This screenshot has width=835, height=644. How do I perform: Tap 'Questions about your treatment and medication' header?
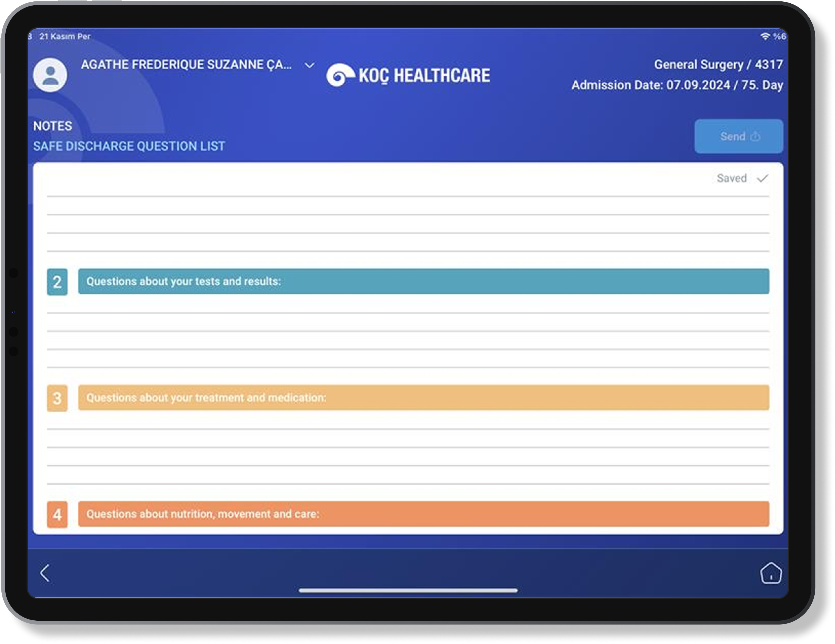423,398
